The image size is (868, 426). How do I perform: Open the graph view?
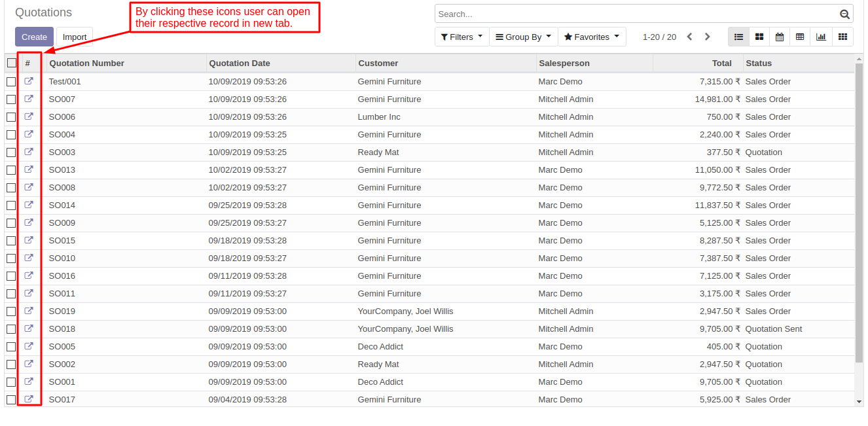pos(820,37)
